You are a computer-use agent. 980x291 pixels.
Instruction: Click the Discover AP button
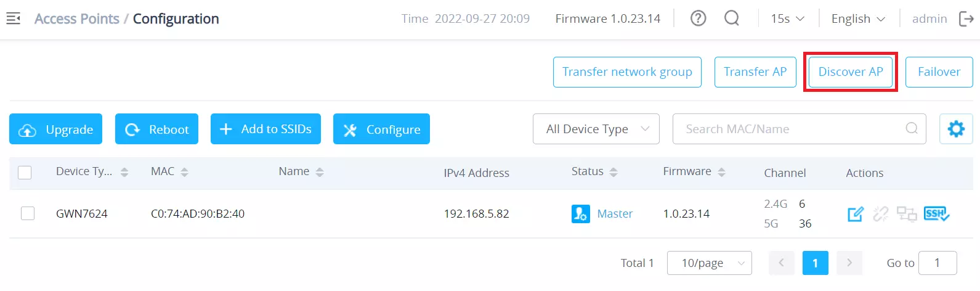click(x=851, y=72)
